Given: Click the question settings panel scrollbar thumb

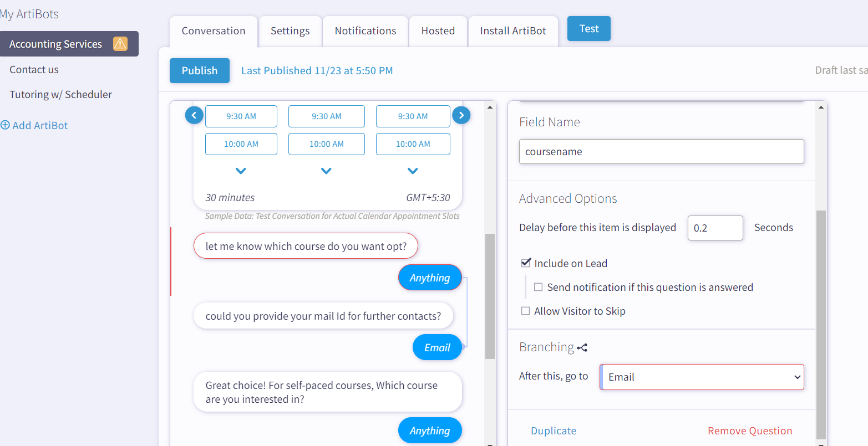Looking at the screenshot, I should click(x=821, y=324).
